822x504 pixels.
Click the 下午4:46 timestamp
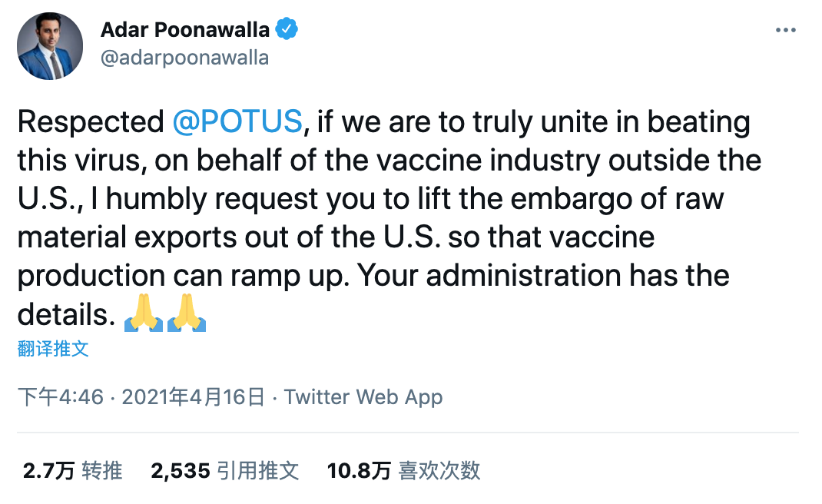click(x=60, y=397)
